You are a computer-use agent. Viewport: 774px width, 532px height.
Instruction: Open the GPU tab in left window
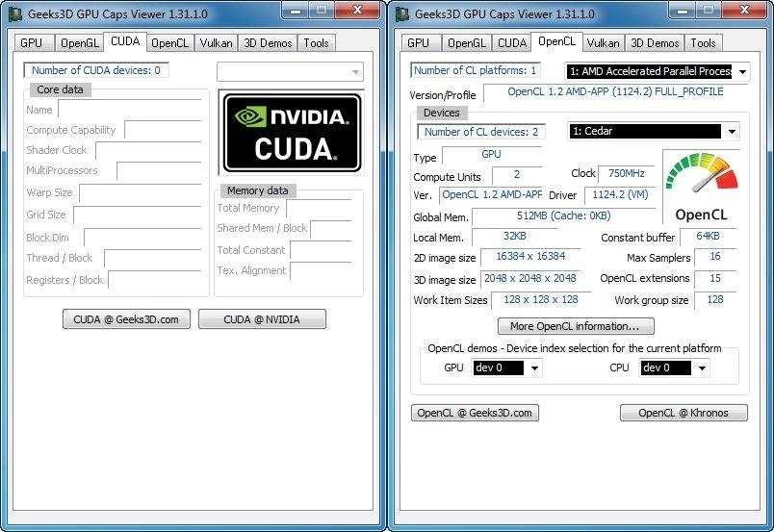coord(32,43)
